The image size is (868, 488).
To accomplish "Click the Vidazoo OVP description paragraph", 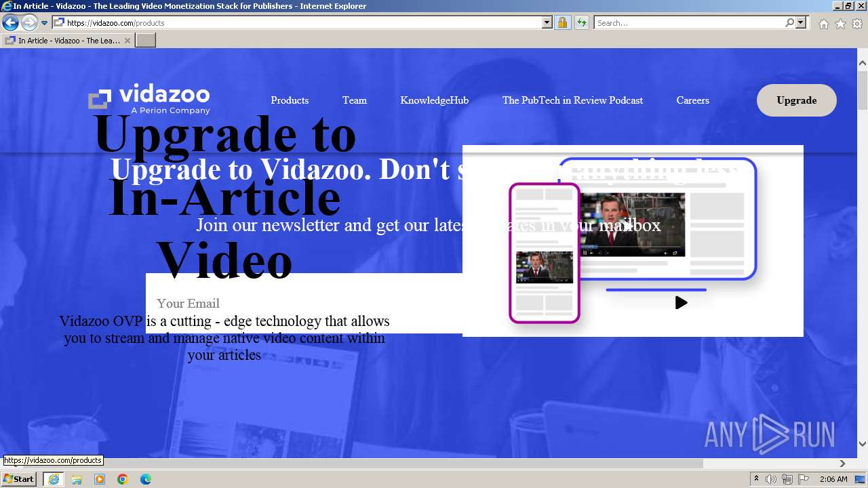I will 224,338.
